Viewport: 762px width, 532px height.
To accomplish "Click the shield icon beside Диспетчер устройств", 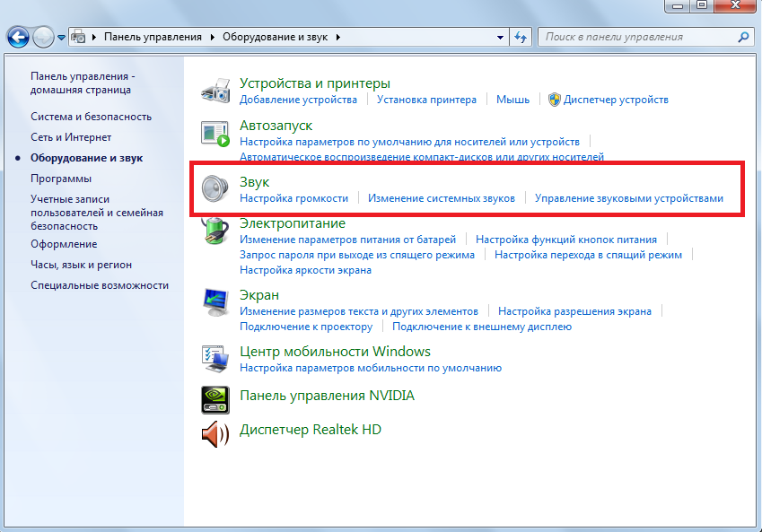I will pos(554,100).
